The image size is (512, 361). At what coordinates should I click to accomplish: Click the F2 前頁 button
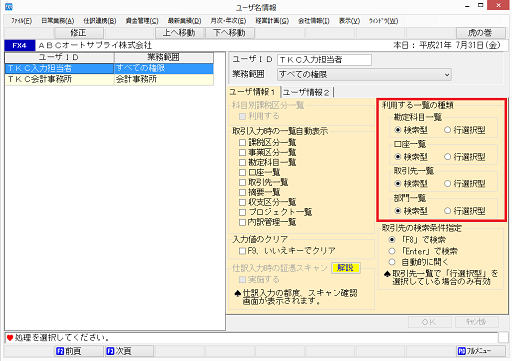click(x=79, y=351)
